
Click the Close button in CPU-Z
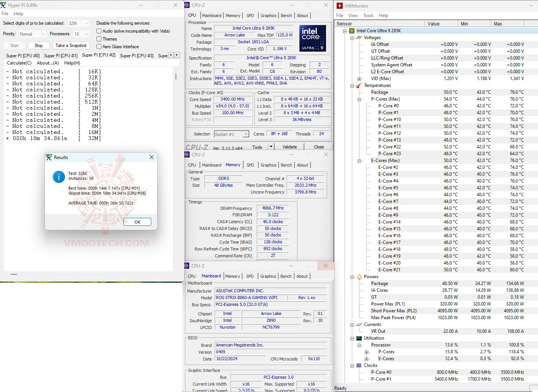click(x=319, y=147)
